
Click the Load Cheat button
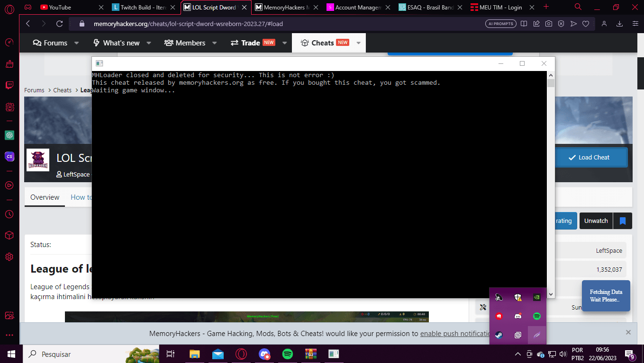[589, 157]
